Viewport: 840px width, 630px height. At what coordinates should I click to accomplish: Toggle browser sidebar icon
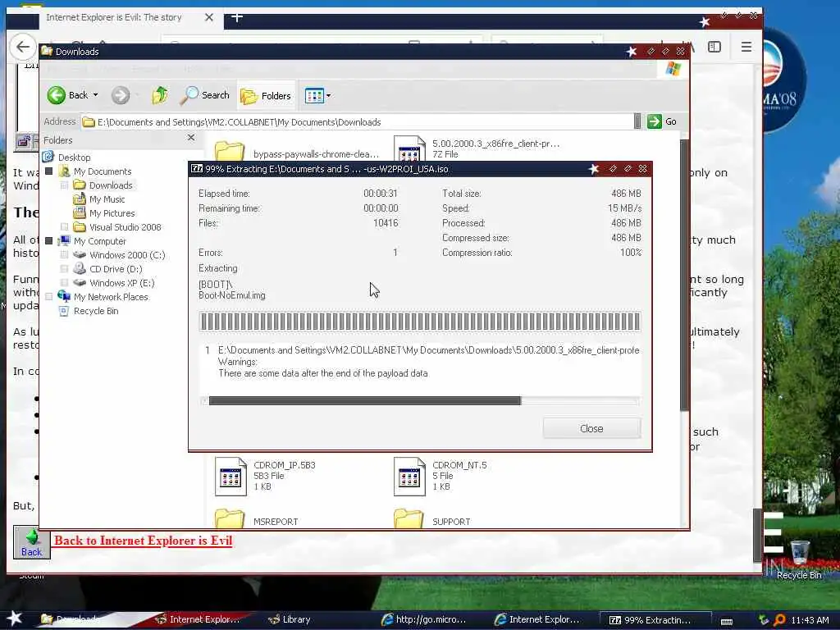(714, 47)
